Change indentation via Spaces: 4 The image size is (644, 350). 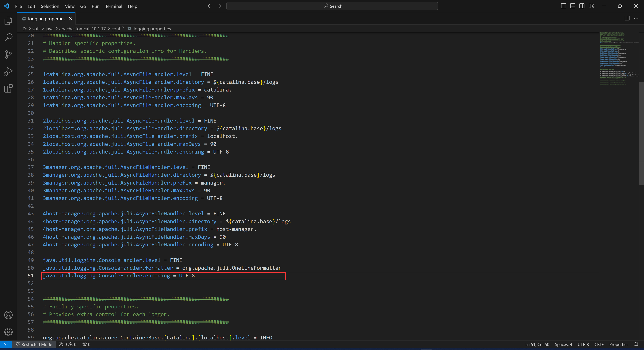coord(563,344)
